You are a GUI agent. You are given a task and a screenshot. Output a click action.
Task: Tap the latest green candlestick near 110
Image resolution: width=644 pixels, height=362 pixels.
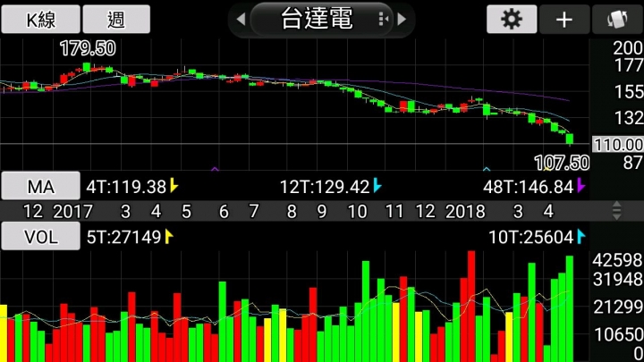(x=570, y=139)
